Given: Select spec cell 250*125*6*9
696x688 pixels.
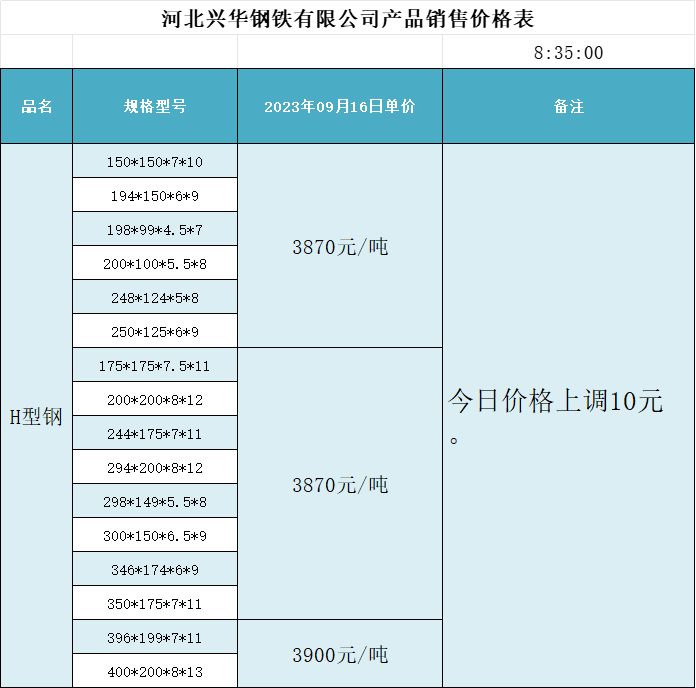Looking at the screenshot, I should pos(155,331).
